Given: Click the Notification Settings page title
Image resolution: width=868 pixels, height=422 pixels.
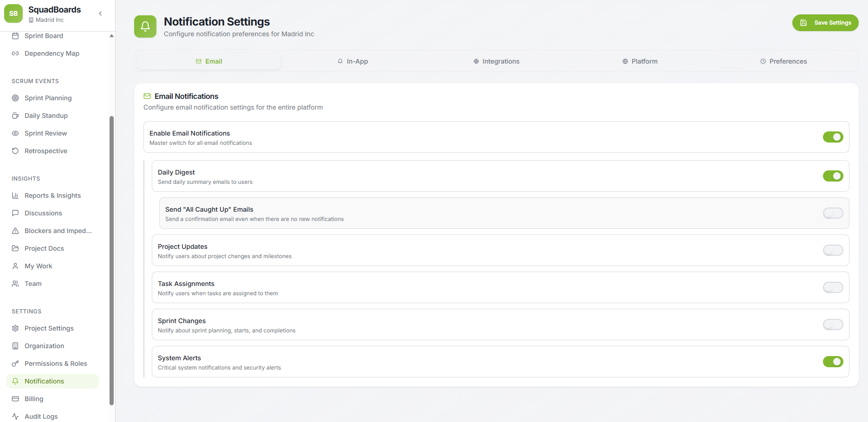Looking at the screenshot, I should pyautogui.click(x=217, y=22).
